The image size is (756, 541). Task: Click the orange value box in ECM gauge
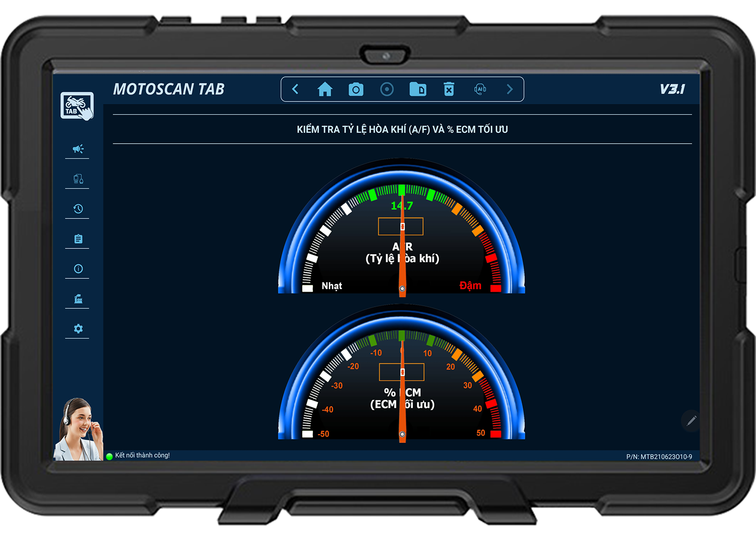402,372
